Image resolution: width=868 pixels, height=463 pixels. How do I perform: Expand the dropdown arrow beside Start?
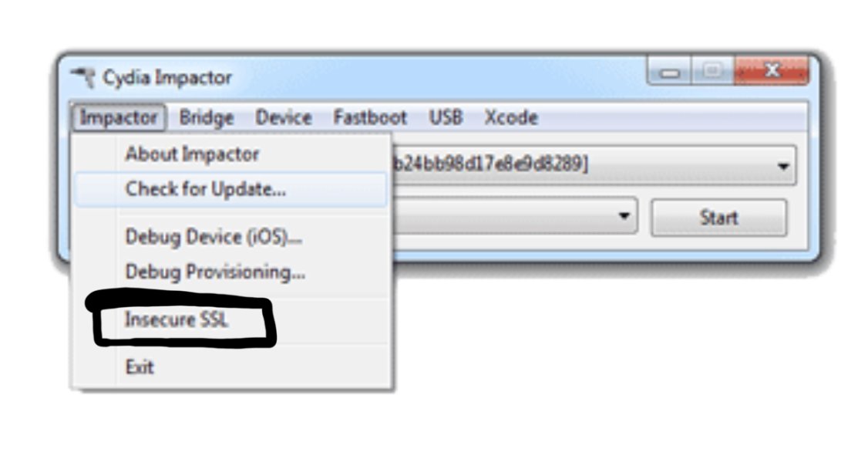(624, 216)
